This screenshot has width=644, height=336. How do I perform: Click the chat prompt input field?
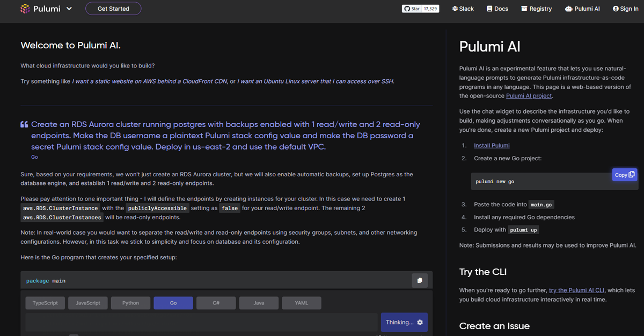pyautogui.click(x=201, y=322)
